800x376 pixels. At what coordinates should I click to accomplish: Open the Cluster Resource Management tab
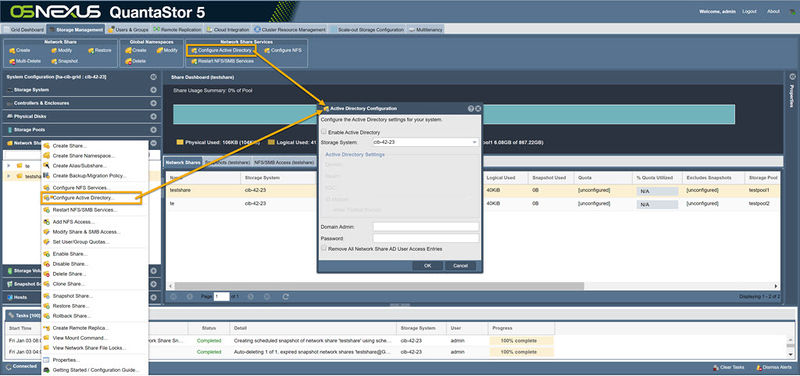tap(290, 30)
